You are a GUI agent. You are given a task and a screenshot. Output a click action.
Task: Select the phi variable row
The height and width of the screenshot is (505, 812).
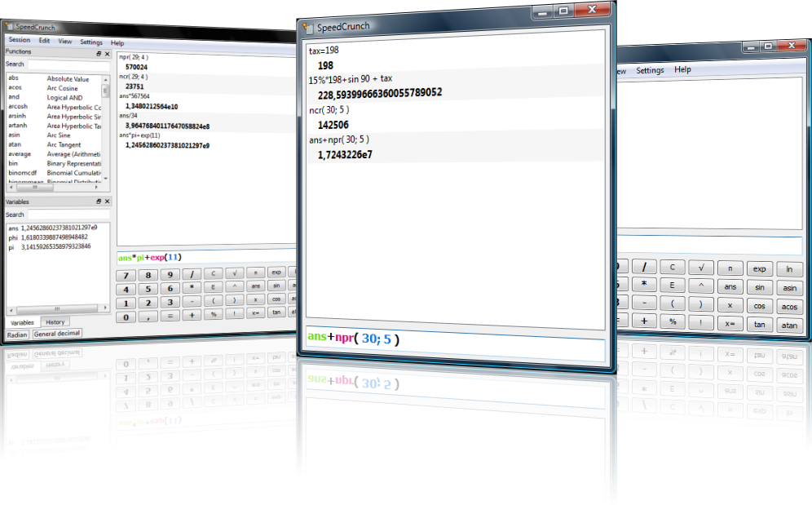pyautogui.click(x=48, y=237)
